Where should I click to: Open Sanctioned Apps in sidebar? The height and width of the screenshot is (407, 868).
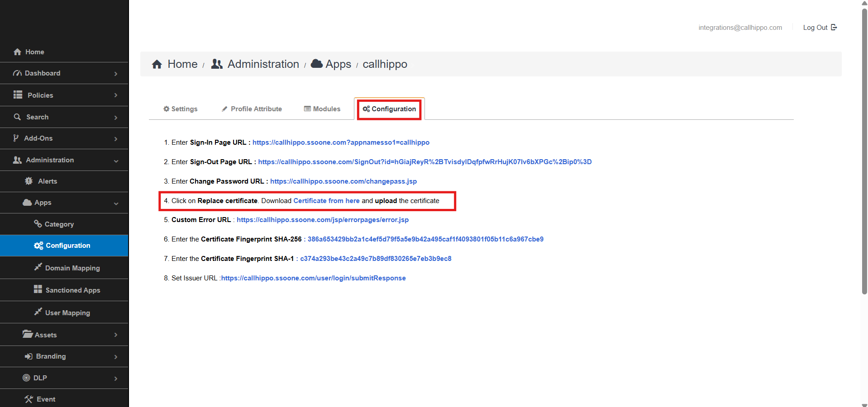coord(64,290)
